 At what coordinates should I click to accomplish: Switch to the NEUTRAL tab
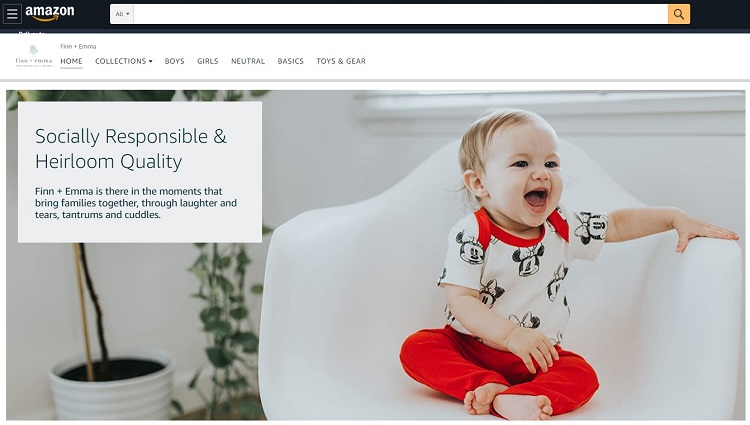pyautogui.click(x=248, y=61)
